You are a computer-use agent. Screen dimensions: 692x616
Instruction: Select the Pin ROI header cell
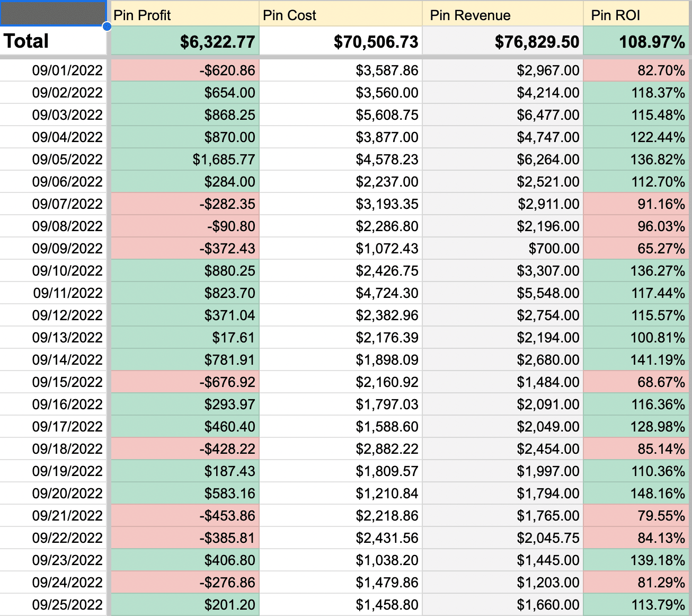636,15
